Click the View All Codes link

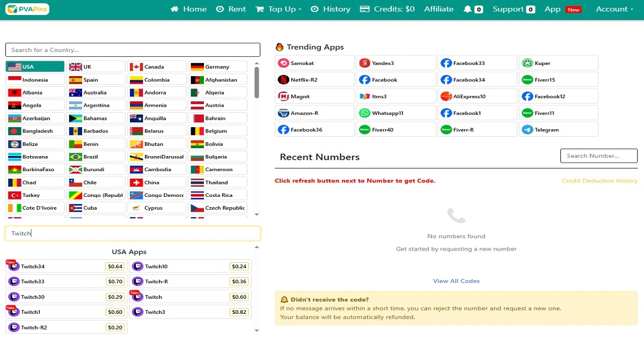[x=456, y=281]
